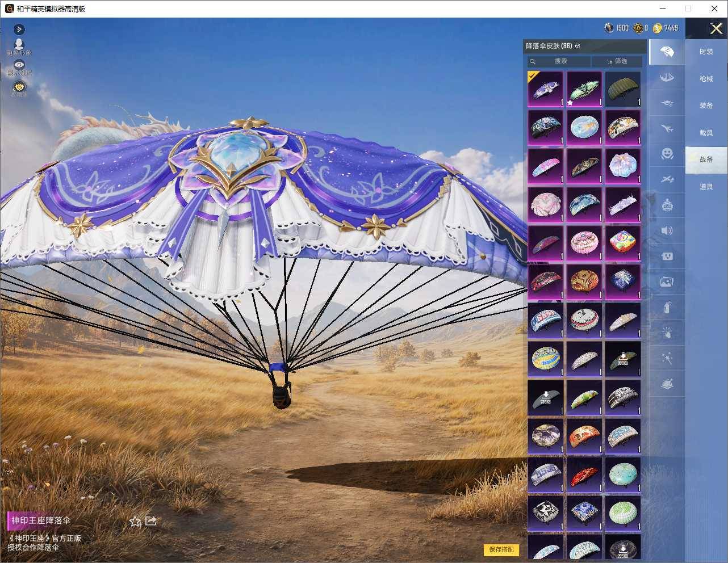The height and width of the screenshot is (563, 728).
Task: Switch to the 载具 tab
Action: pos(706,133)
